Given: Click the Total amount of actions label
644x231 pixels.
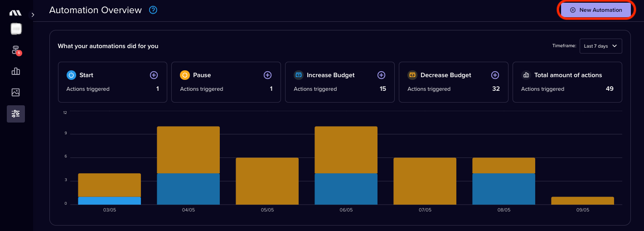Looking at the screenshot, I should (x=568, y=75).
